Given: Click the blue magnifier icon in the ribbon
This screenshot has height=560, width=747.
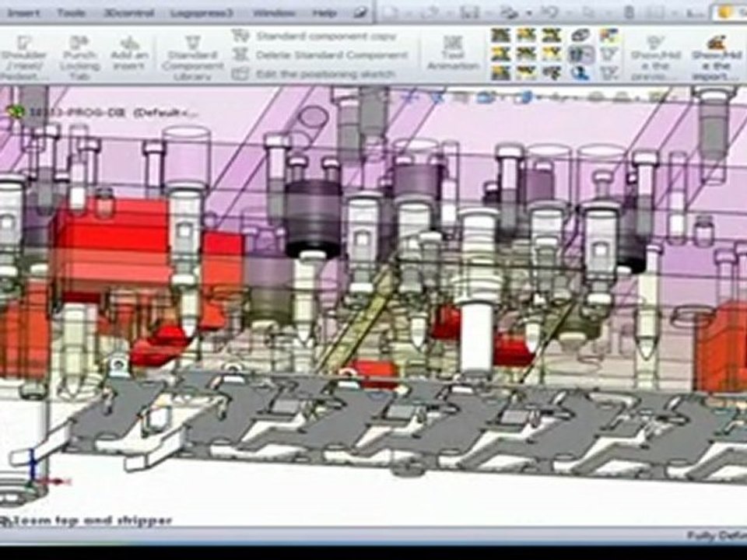Looking at the screenshot, I should [581, 73].
